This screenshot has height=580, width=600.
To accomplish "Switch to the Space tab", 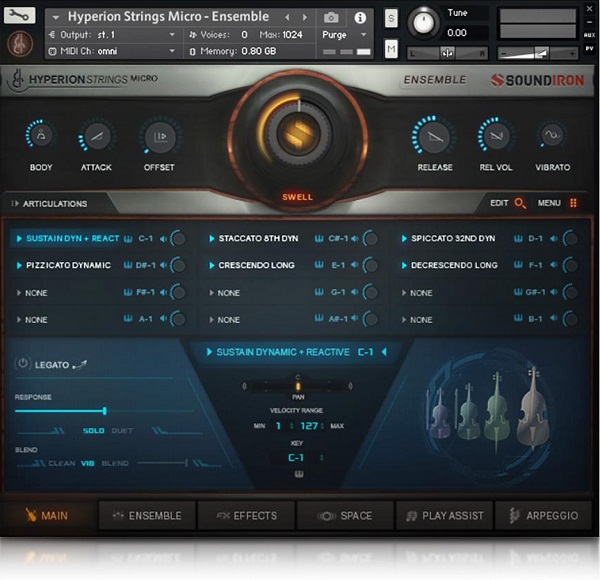I will pyautogui.click(x=345, y=516).
